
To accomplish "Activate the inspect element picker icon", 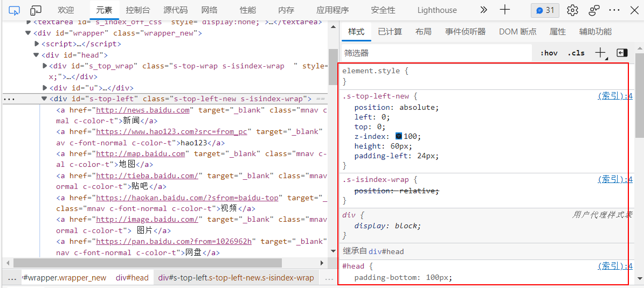I will click(x=14, y=10).
